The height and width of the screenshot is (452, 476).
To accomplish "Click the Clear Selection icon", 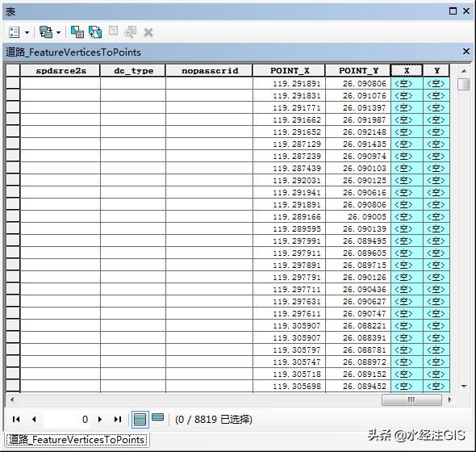I will click(113, 31).
